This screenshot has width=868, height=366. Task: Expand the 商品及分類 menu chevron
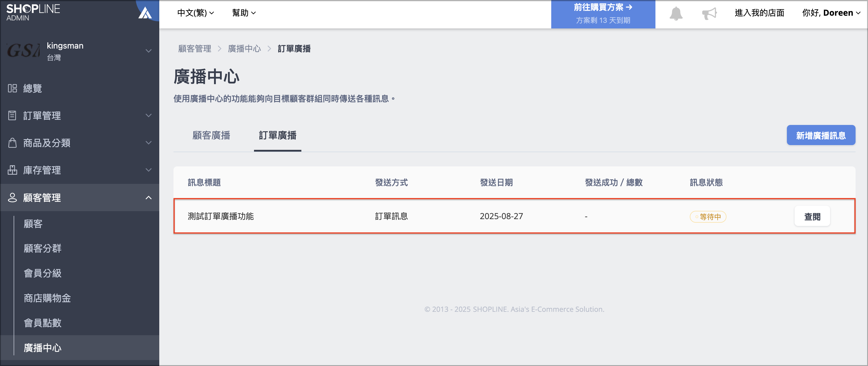tap(148, 143)
